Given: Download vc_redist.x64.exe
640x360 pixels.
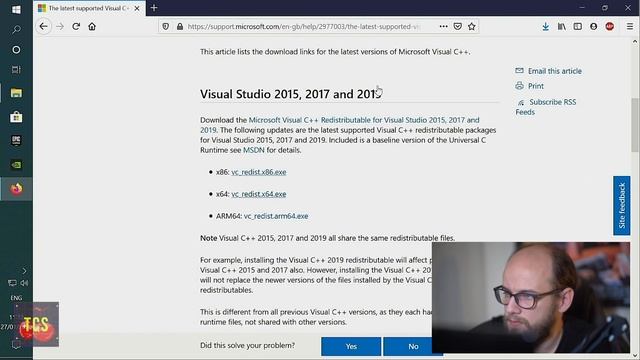Looking at the screenshot, I should point(259,194).
